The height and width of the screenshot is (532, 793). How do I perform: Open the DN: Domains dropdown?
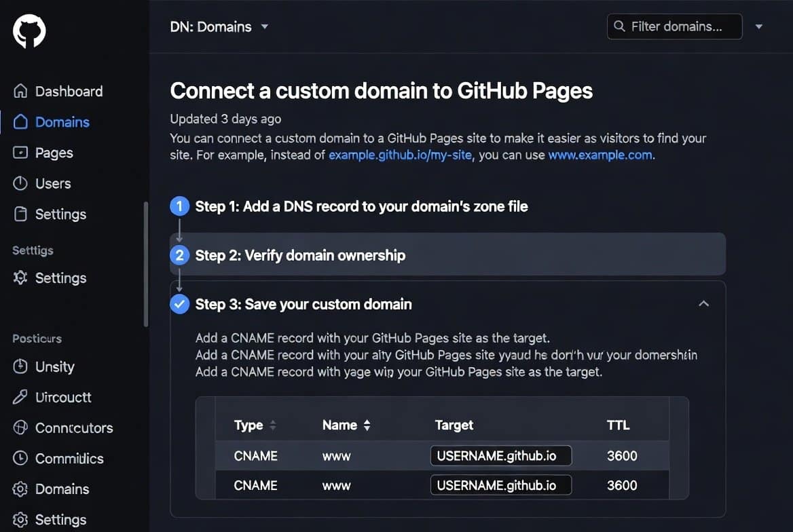point(219,26)
